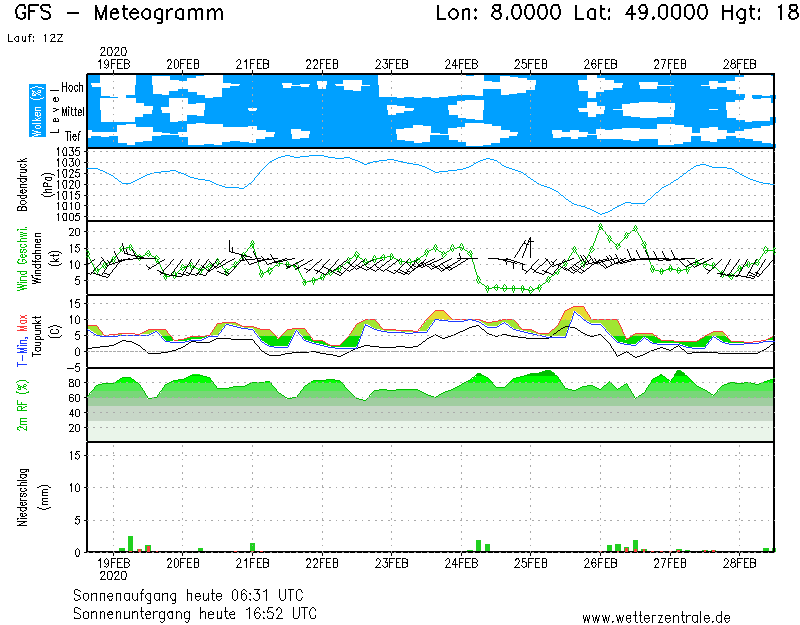This screenshot has width=800, height=625.
Task: Select the 1030 pressure axis value
Action: [x=68, y=163]
